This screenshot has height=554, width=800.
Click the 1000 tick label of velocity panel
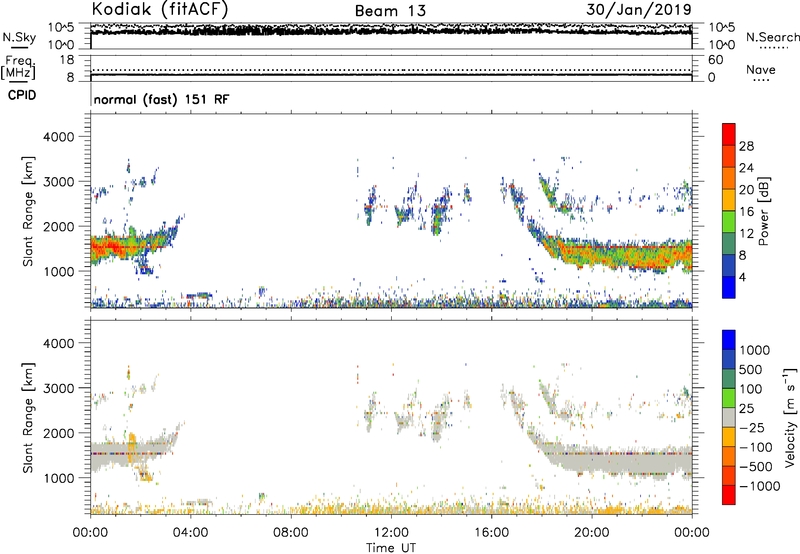(59, 478)
